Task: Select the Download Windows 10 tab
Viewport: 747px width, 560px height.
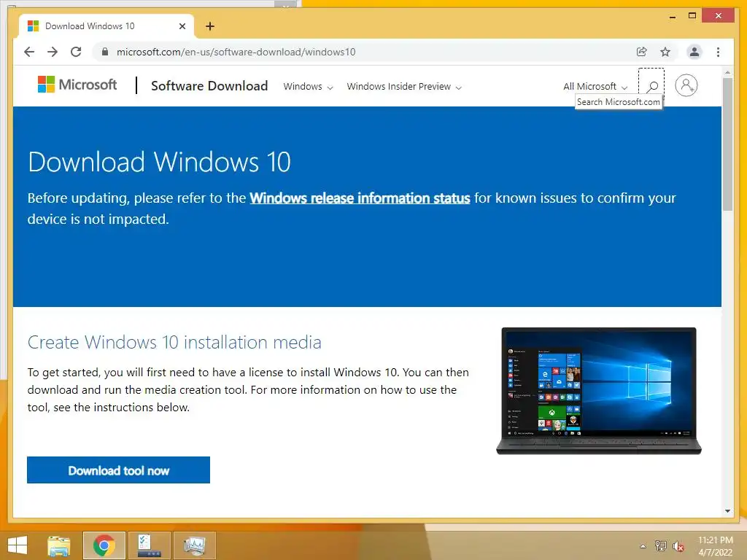Action: pos(107,26)
